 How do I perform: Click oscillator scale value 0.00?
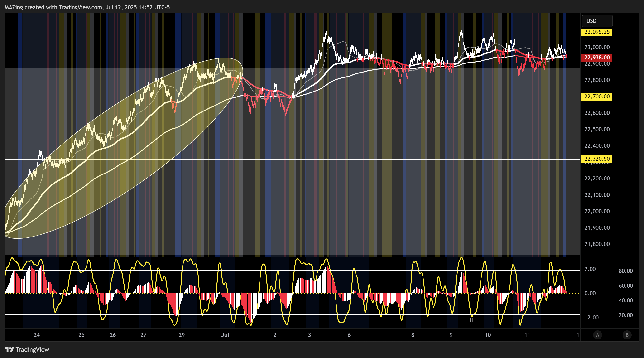click(590, 293)
